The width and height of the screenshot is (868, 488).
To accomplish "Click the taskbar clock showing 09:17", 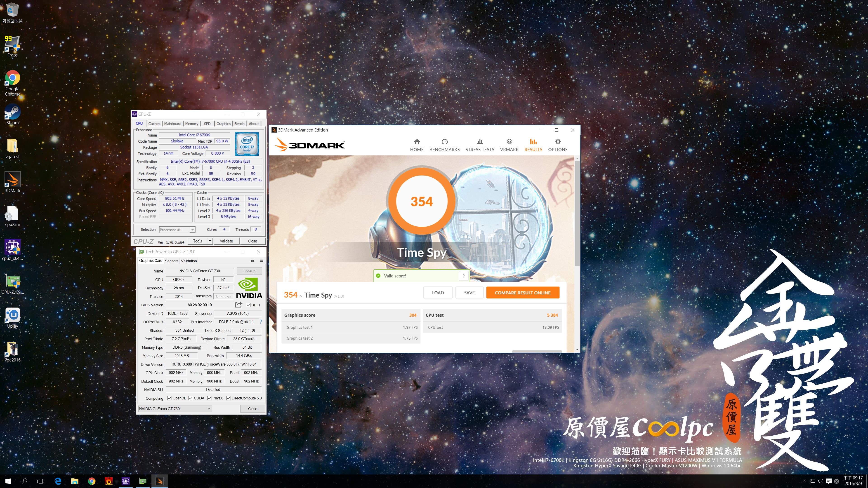I will click(853, 481).
